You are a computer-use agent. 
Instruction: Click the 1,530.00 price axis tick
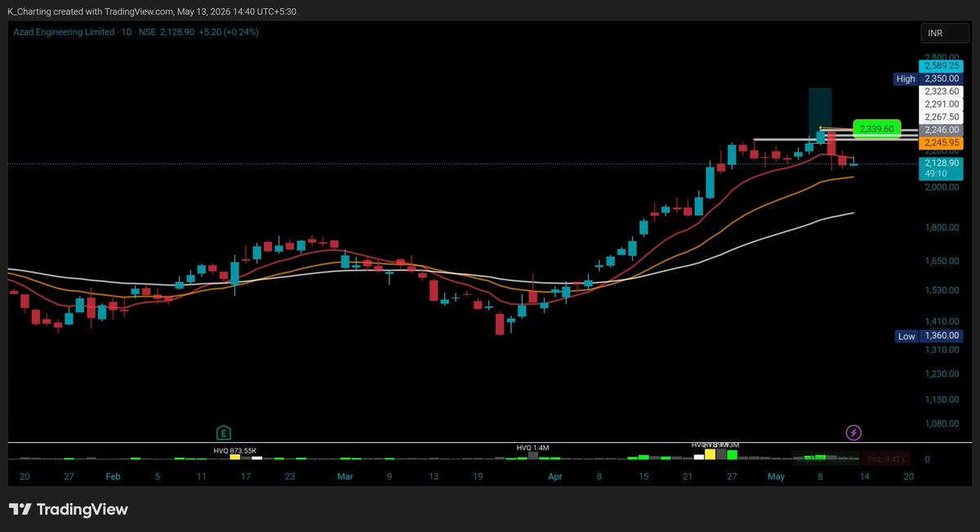(942, 290)
